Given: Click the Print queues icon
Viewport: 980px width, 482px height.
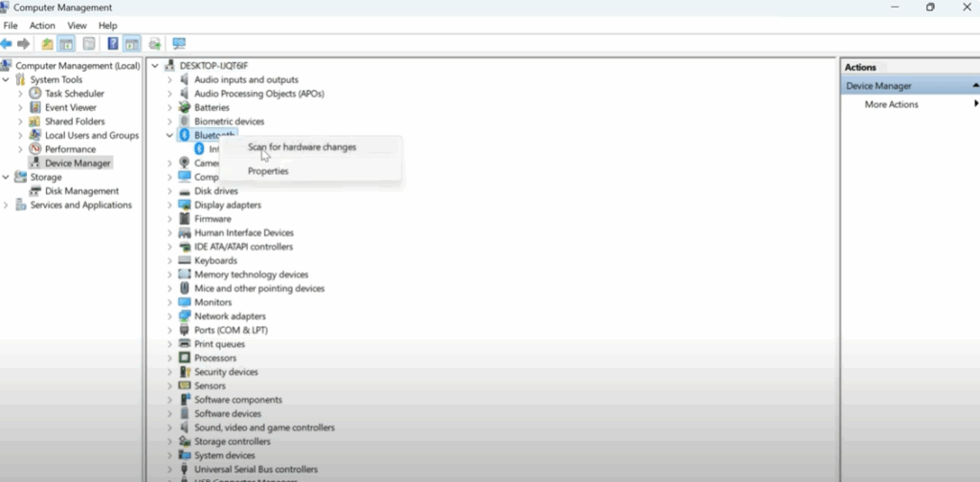Looking at the screenshot, I should 185,343.
